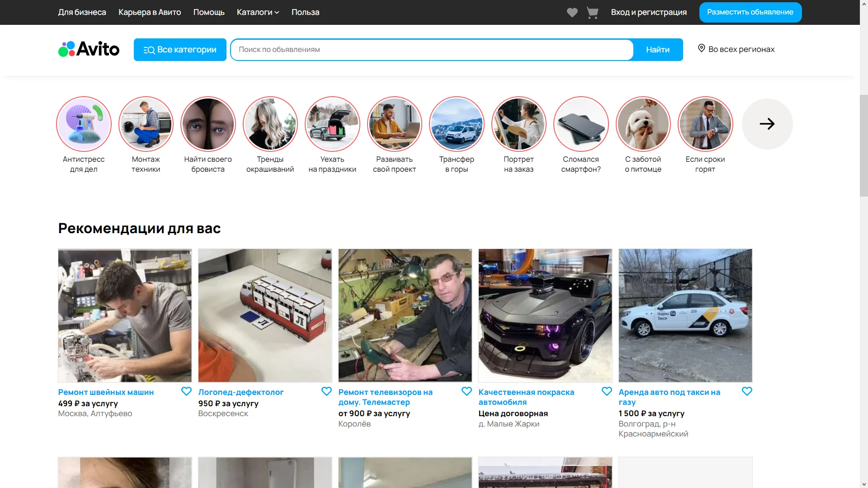Viewport: 868px width, 488px height.
Task: Open 'Помощь' top menu item
Action: coord(209,12)
